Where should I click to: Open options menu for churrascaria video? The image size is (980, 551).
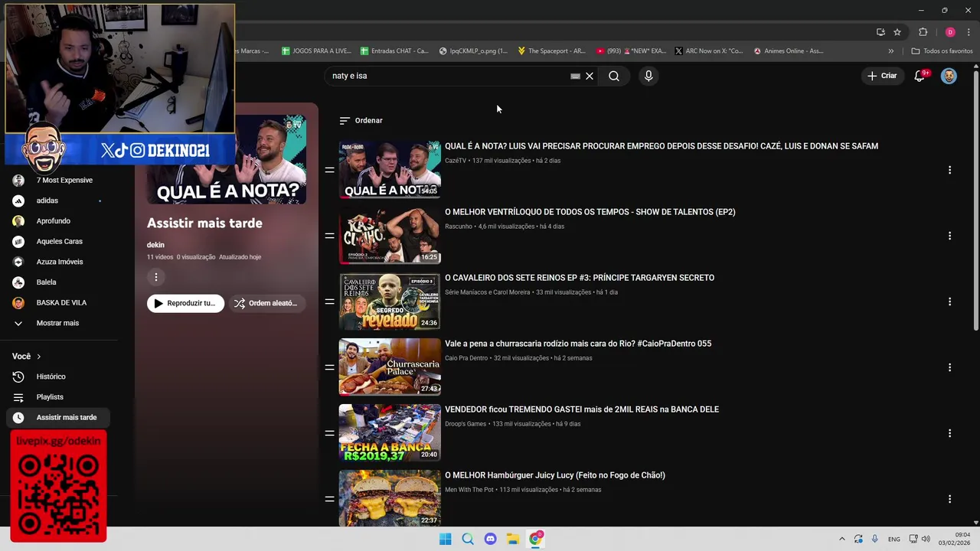click(x=949, y=367)
